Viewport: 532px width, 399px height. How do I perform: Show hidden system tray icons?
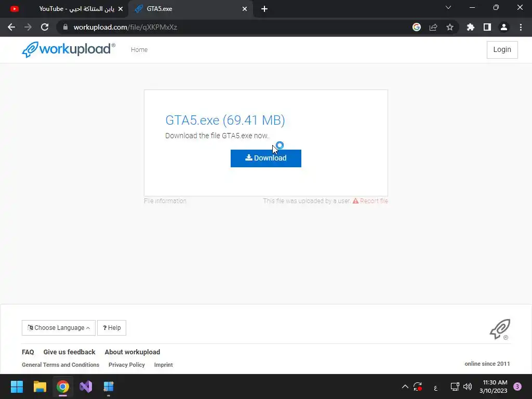(x=405, y=387)
